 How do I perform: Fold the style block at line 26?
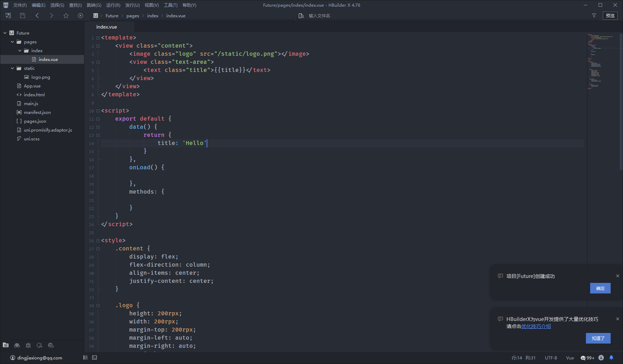[98, 241]
